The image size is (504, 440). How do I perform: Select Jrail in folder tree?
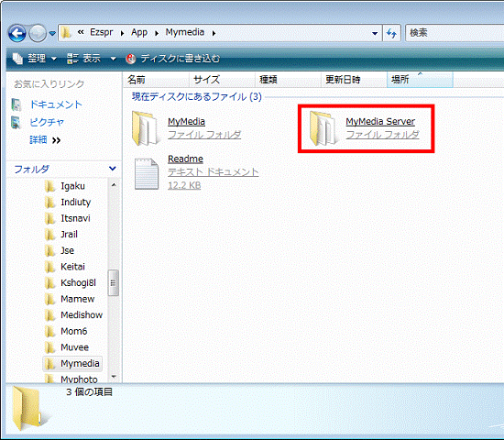coord(69,234)
